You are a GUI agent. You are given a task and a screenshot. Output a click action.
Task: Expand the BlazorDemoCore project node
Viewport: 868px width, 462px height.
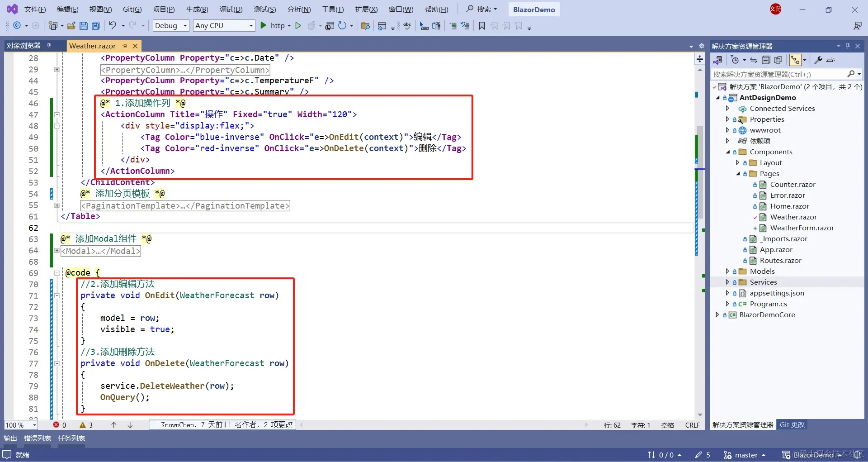coord(717,314)
